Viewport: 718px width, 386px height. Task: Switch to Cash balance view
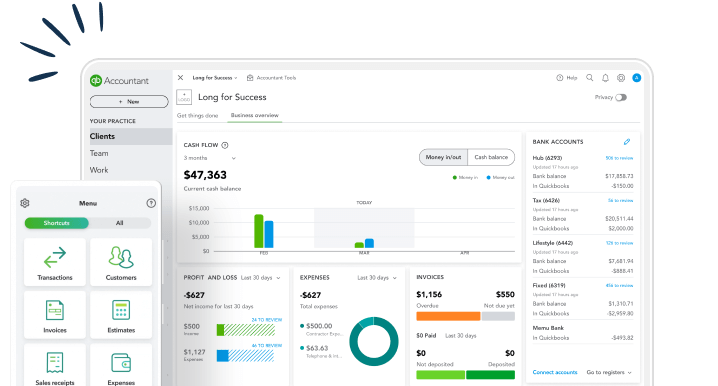[x=491, y=157]
